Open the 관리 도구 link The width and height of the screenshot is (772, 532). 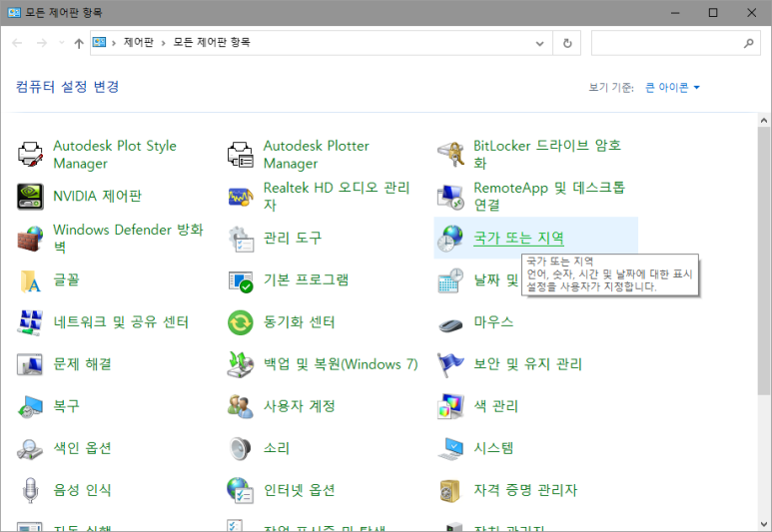[293, 239]
